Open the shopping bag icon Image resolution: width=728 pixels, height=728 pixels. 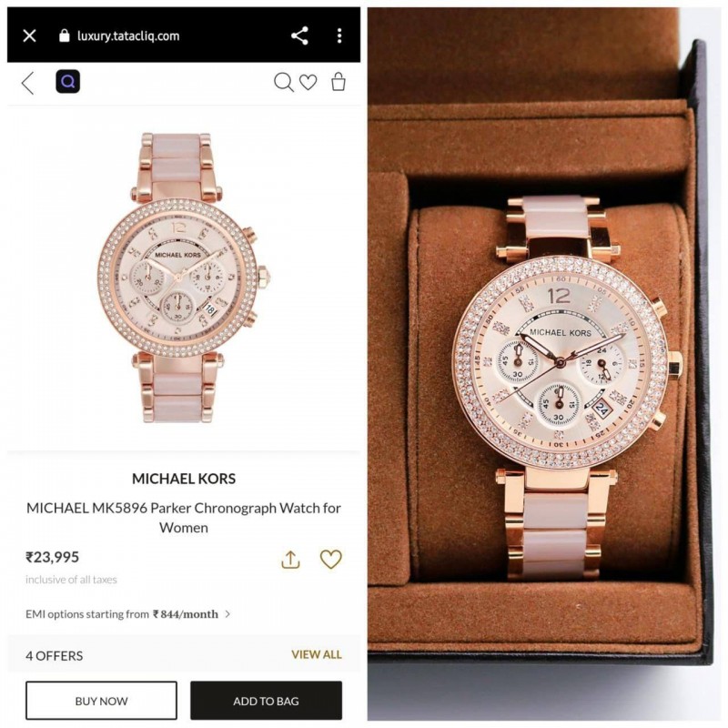[339, 82]
